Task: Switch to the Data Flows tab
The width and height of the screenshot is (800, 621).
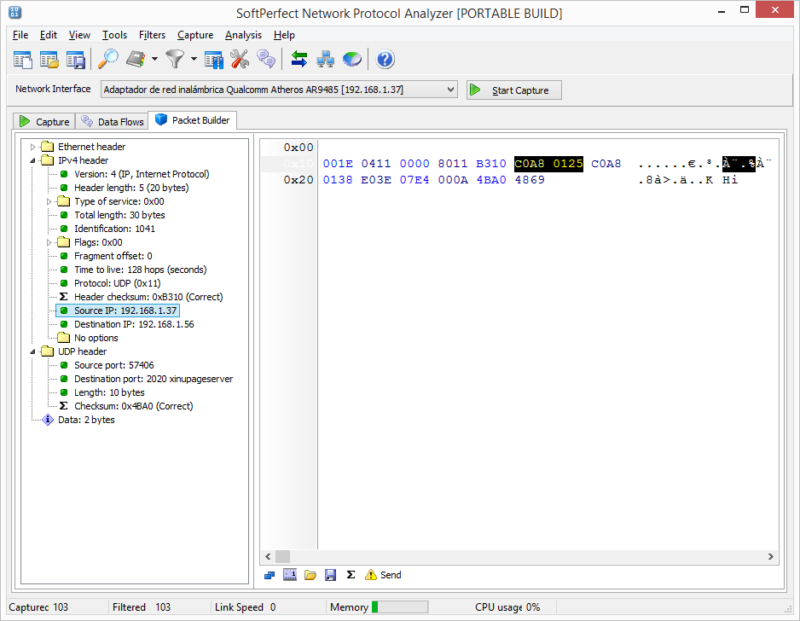Action: coord(112,120)
